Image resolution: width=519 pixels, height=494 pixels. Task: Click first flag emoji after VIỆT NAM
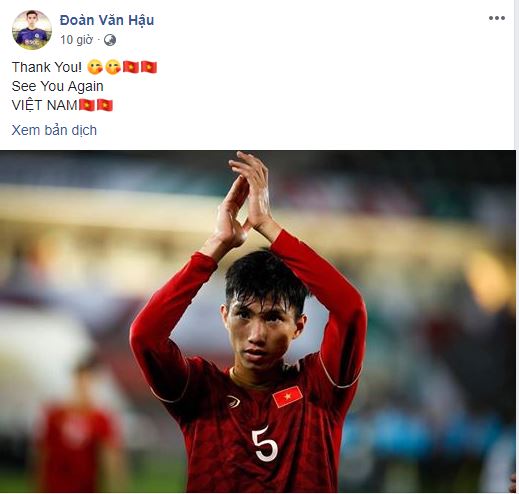(x=87, y=105)
